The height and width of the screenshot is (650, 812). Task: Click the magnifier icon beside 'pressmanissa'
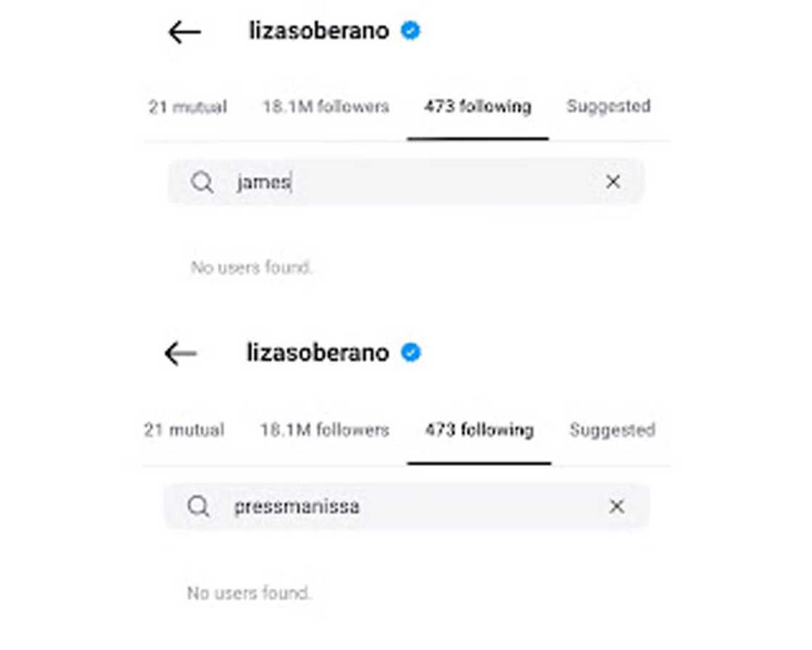pos(199,506)
